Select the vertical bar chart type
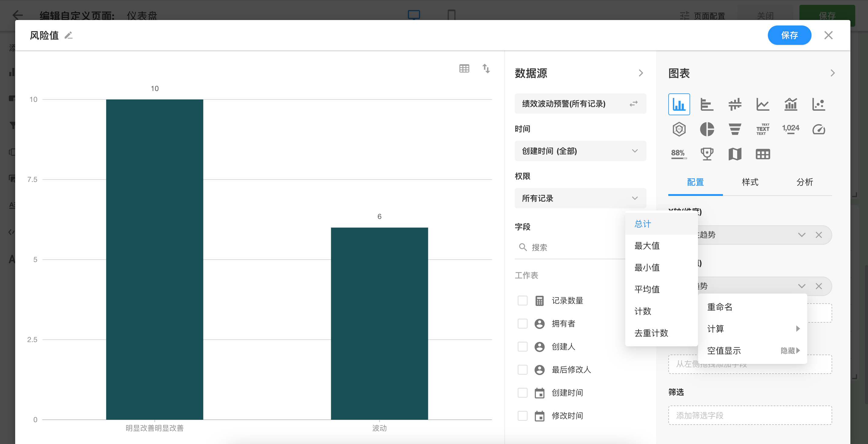 [x=679, y=104]
